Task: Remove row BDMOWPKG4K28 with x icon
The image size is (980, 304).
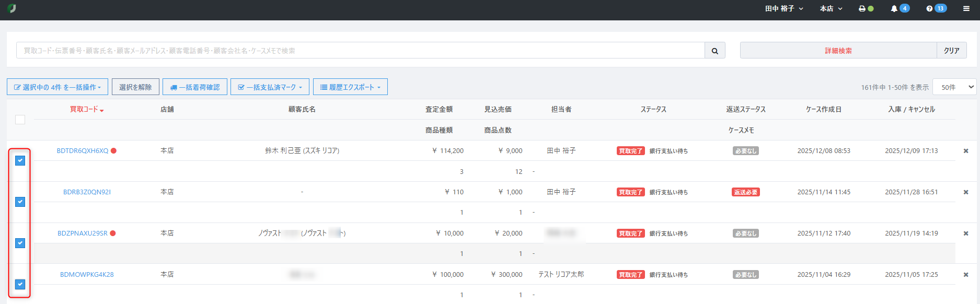Action: coord(966,274)
